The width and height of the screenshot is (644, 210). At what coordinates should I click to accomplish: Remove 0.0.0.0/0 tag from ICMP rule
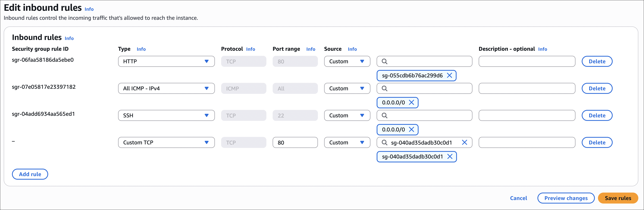412,102
